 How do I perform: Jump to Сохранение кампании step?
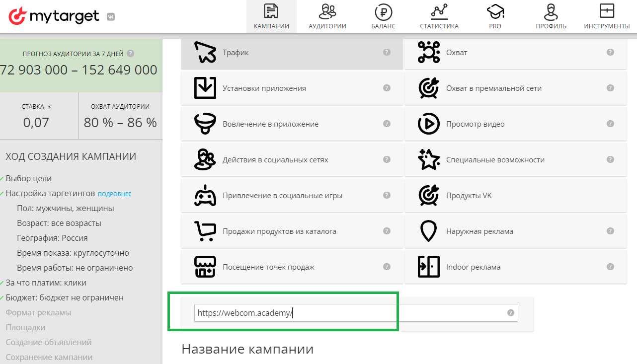49,357
